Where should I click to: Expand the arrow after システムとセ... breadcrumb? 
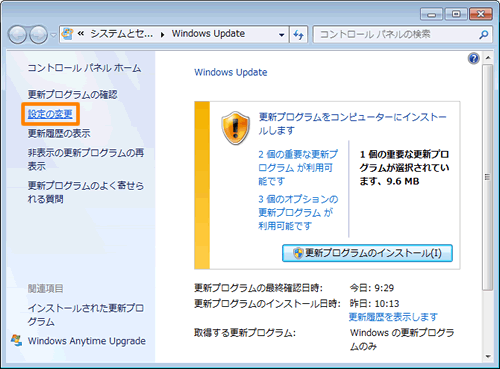[162, 34]
